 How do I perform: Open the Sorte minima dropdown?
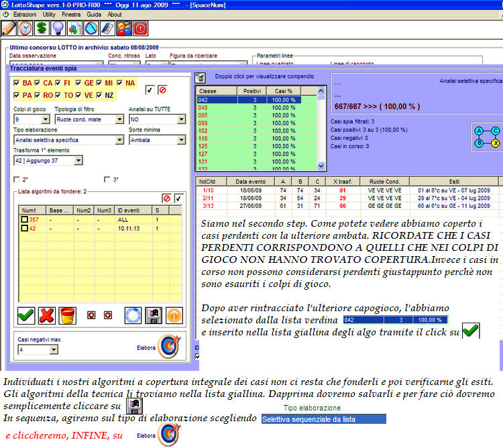click(181, 139)
